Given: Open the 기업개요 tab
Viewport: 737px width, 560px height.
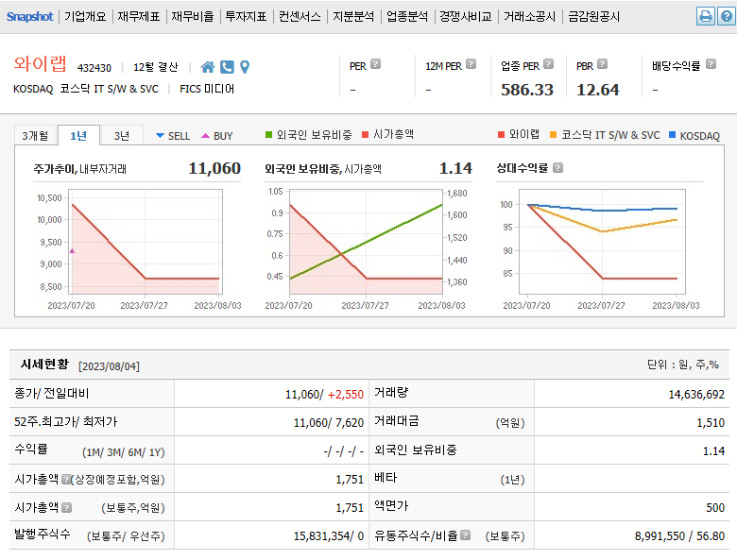Looking at the screenshot, I should click(x=85, y=16).
